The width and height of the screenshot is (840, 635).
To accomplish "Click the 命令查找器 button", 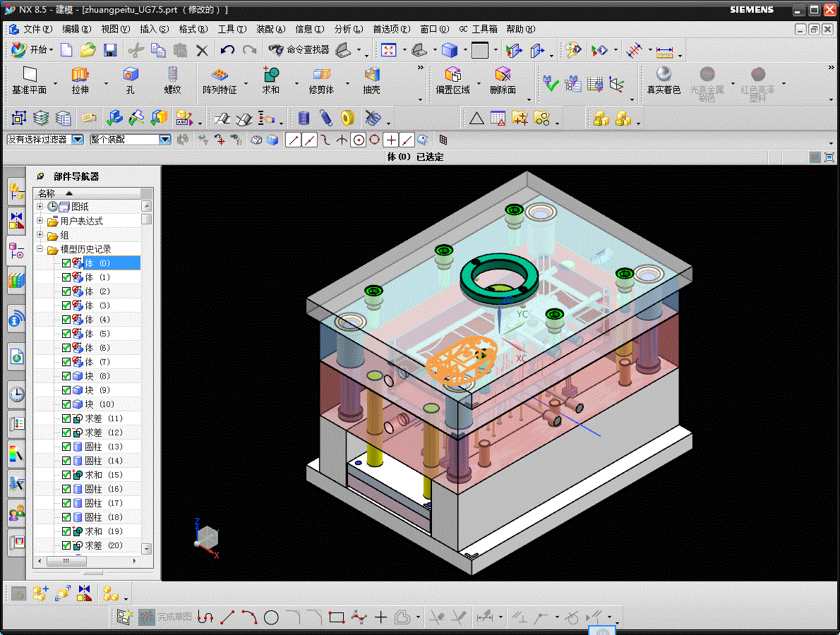I will click(x=299, y=50).
